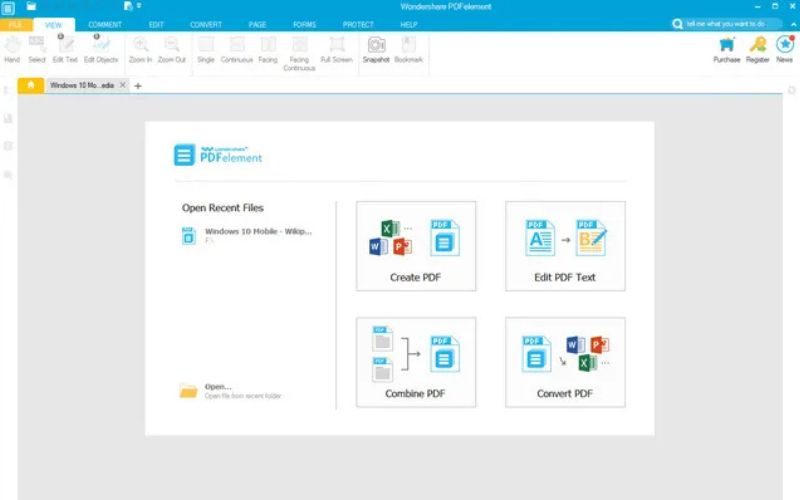Switch to the VIEW ribbon tab
The width and height of the screenshot is (800, 500).
click(x=53, y=24)
